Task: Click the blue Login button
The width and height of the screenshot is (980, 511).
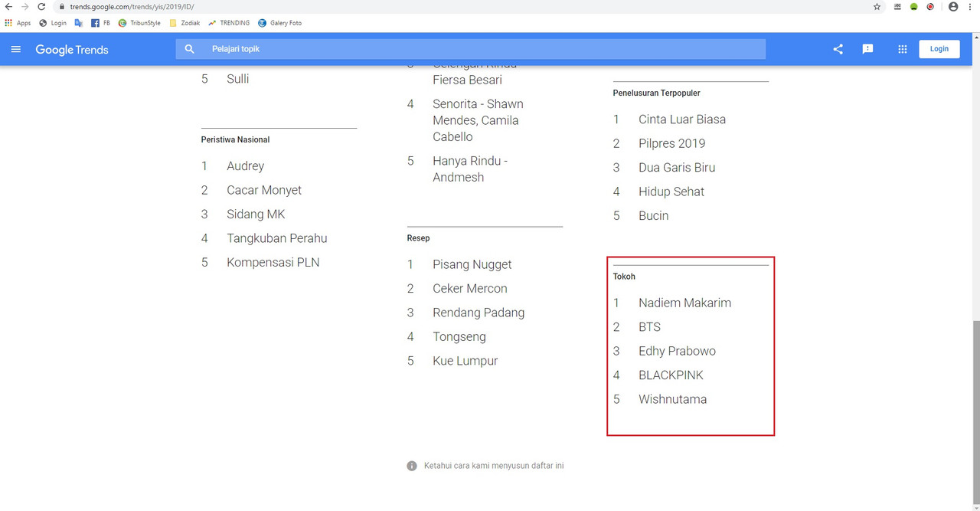Action: (939, 49)
